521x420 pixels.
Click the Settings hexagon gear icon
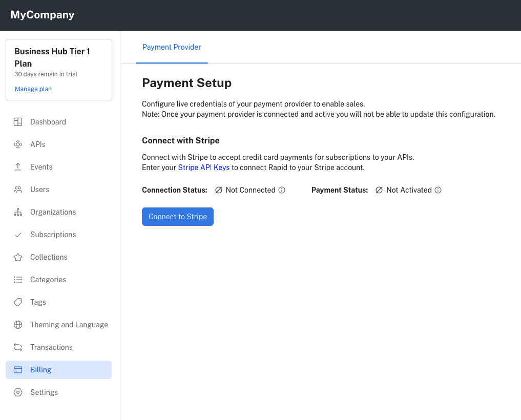click(18, 392)
